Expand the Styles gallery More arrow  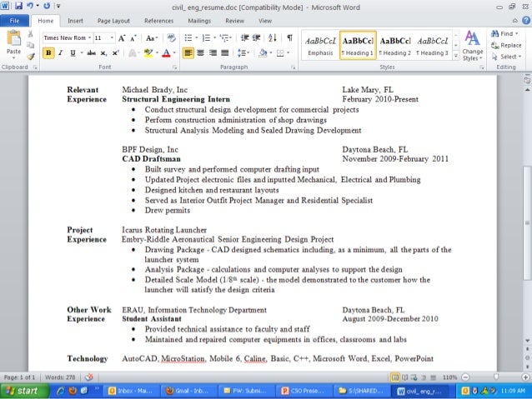tap(456, 56)
